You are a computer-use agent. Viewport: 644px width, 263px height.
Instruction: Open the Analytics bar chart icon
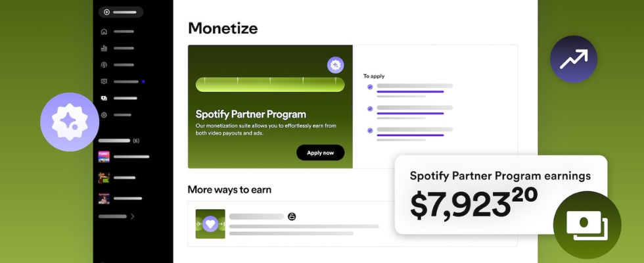pyautogui.click(x=104, y=48)
